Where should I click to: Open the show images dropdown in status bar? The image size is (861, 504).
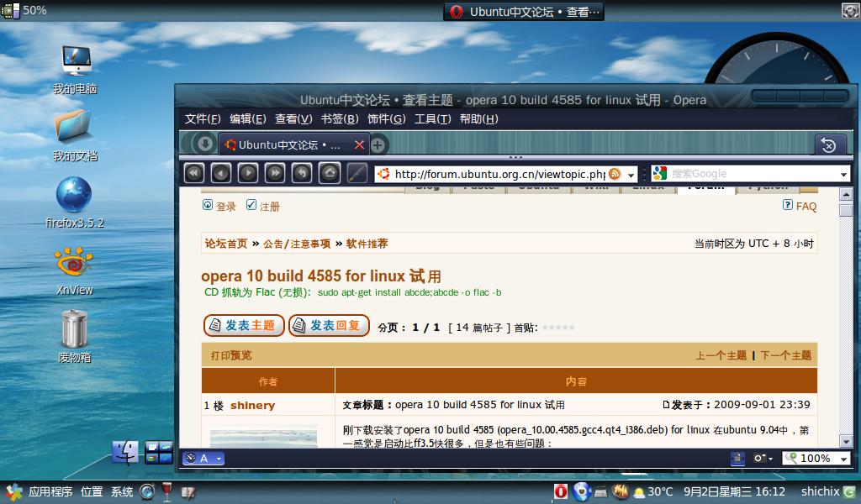(763, 458)
